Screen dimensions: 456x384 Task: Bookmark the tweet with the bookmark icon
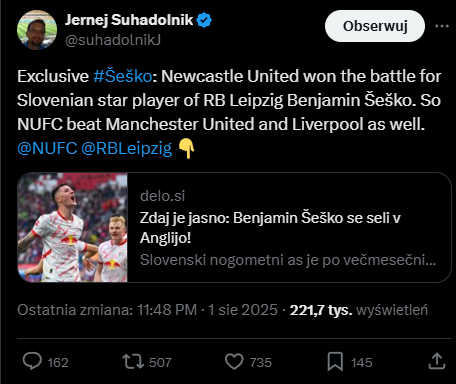coord(335,362)
